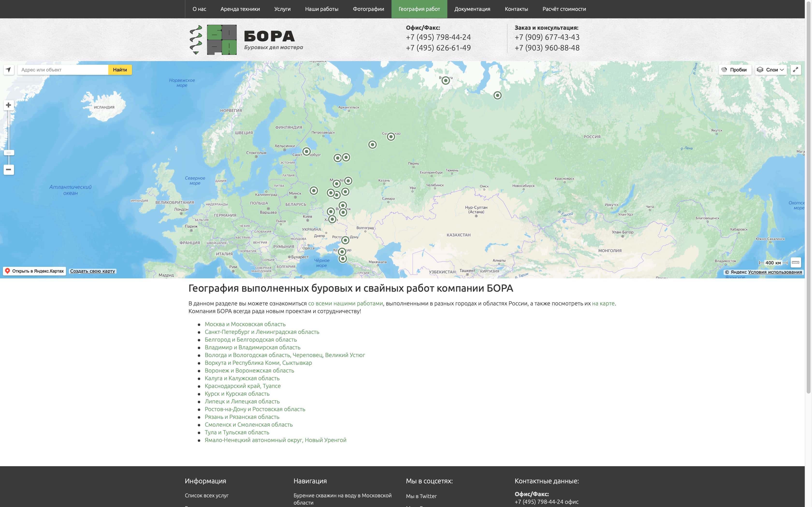Go to the Контакты menu item

pyautogui.click(x=516, y=9)
